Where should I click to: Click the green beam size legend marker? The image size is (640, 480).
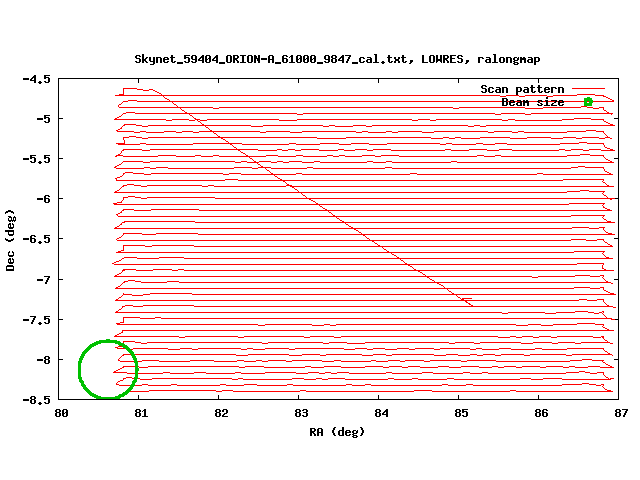[x=588, y=102]
